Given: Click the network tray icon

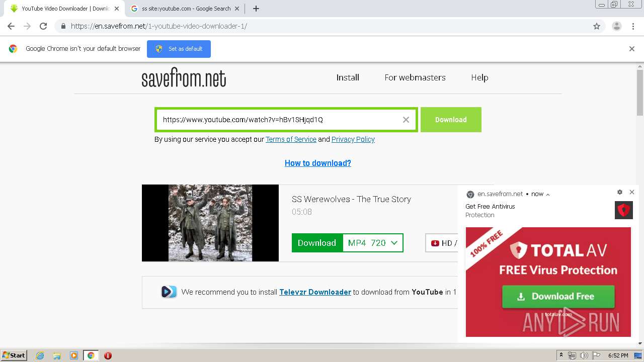Looking at the screenshot, I should (x=572, y=355).
